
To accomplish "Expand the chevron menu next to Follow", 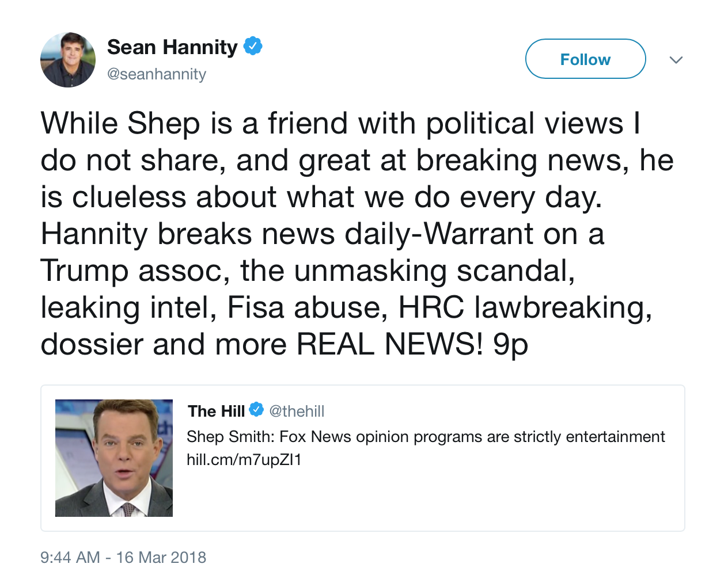I will point(676,60).
